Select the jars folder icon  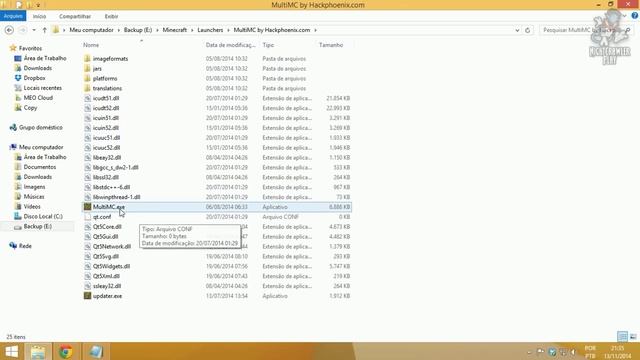87,69
